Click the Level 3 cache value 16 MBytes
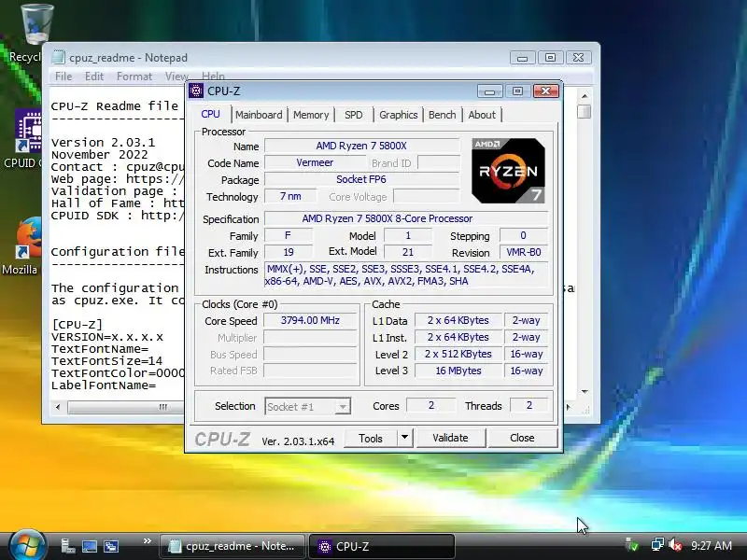The height and width of the screenshot is (560, 747). tap(458, 371)
